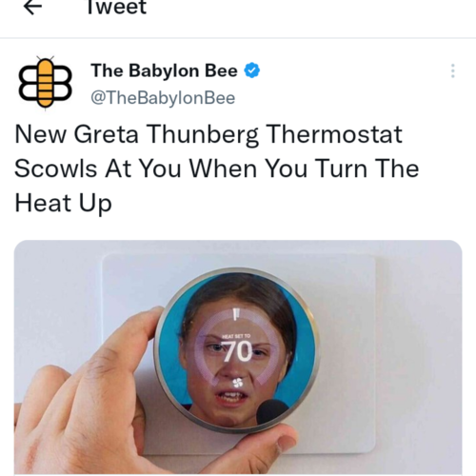Click the 'Heat Up' text line

[63, 203]
